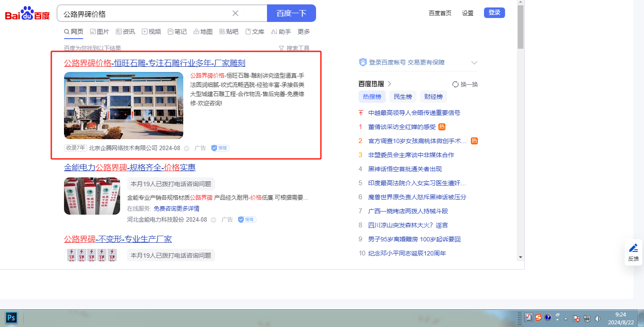This screenshot has height=327, width=644.
Task: Refresh hot searches with 换一换
Action: (x=465, y=84)
